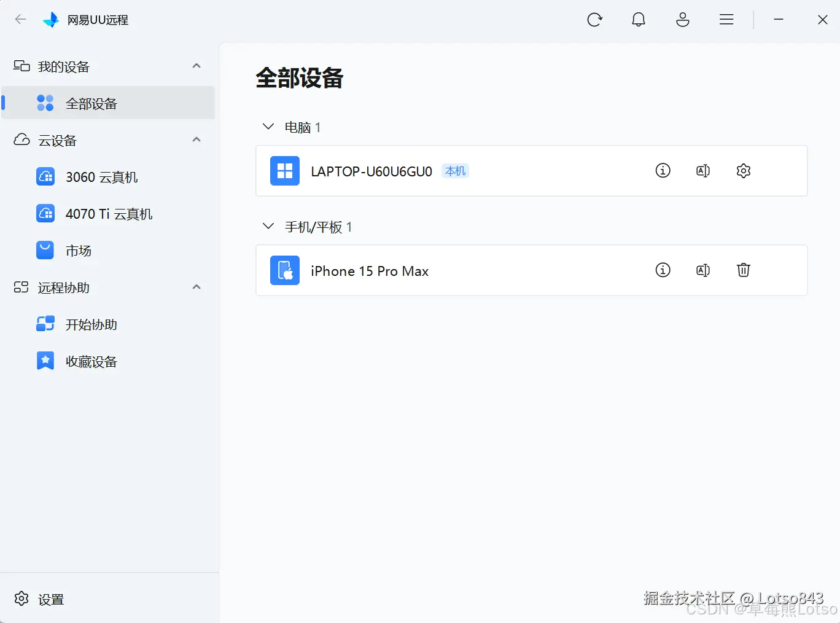Open 设置 at the bottom

pyautogui.click(x=51, y=600)
